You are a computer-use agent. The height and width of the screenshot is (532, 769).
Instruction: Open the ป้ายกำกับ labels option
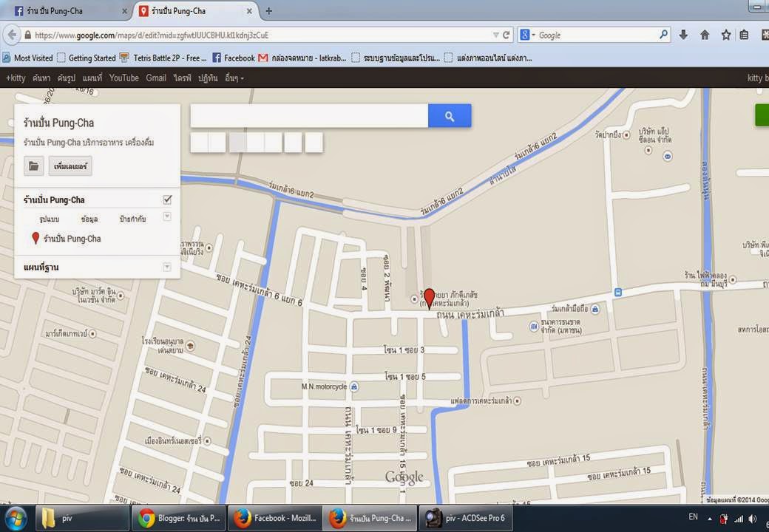[x=132, y=219]
